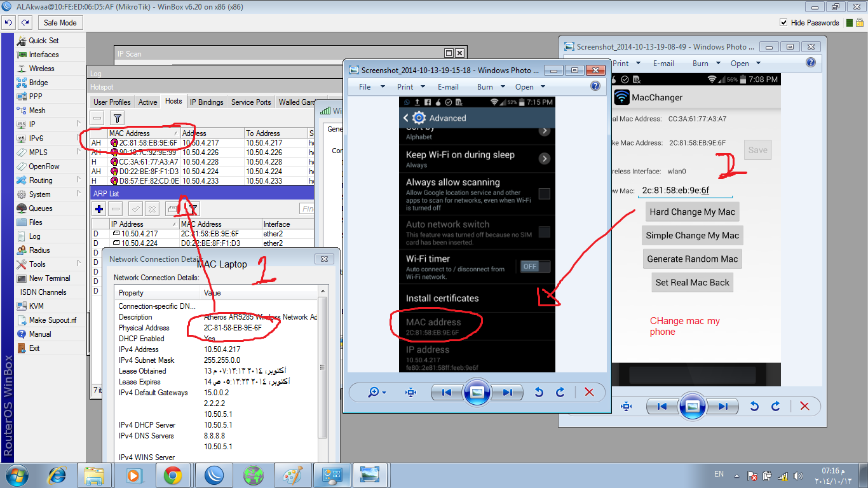
Task: Click the network signal icon in system tray
Action: (783, 475)
